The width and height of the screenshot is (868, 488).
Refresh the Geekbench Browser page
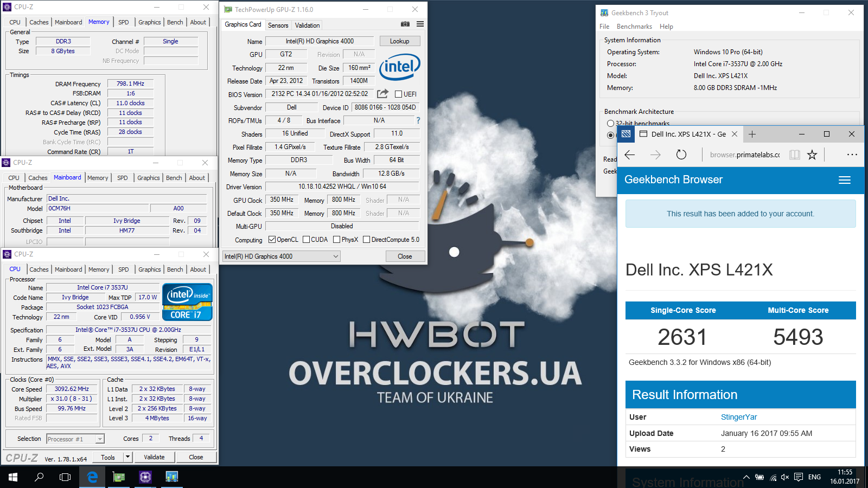click(x=681, y=155)
